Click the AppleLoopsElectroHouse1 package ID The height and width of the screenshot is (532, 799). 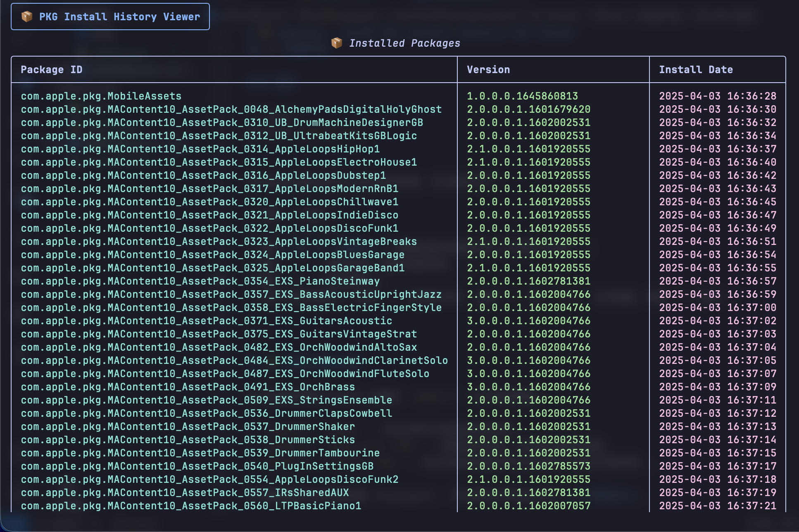pyautogui.click(x=219, y=162)
